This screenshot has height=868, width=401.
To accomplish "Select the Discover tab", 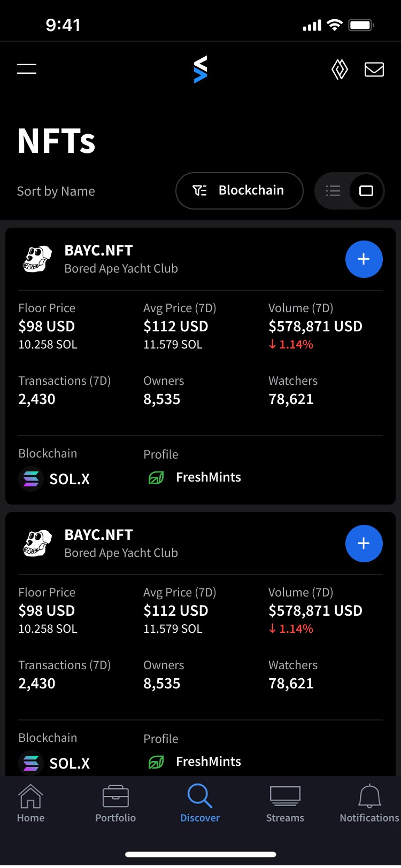I will [200, 803].
